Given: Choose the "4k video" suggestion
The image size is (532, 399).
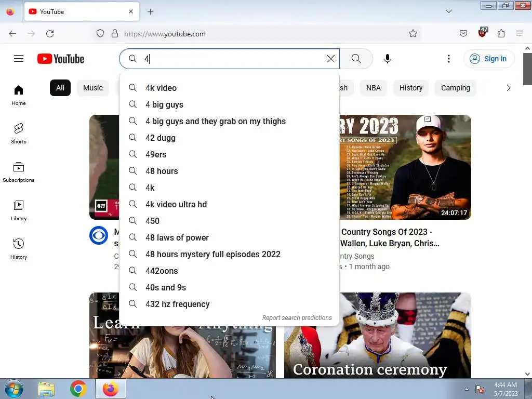Looking at the screenshot, I should (x=229, y=88).
